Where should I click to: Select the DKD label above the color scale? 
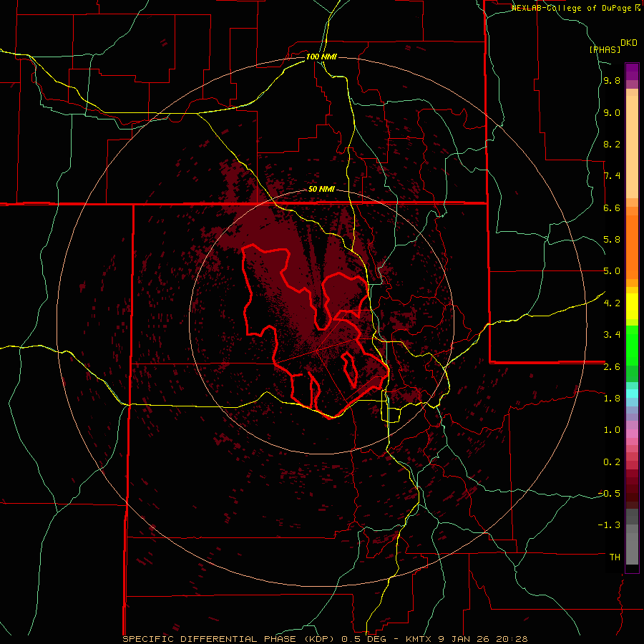[x=629, y=43]
